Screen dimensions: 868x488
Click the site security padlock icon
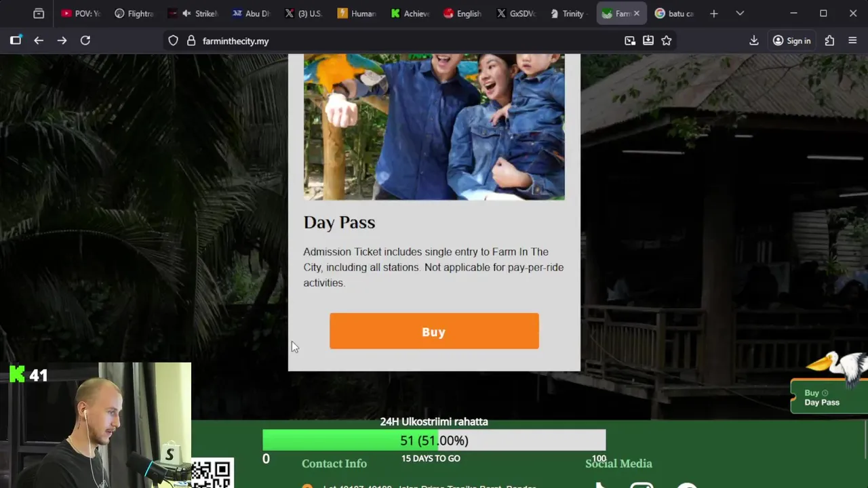coord(191,41)
